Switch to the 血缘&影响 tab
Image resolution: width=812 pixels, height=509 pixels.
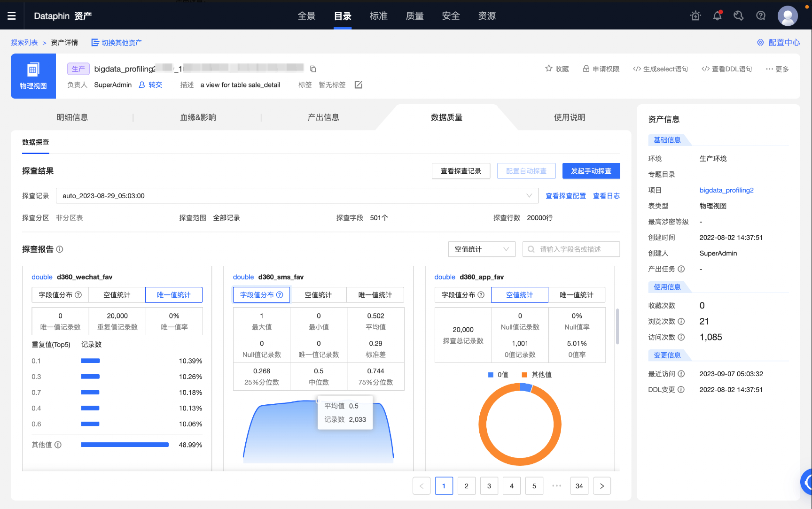(x=197, y=117)
